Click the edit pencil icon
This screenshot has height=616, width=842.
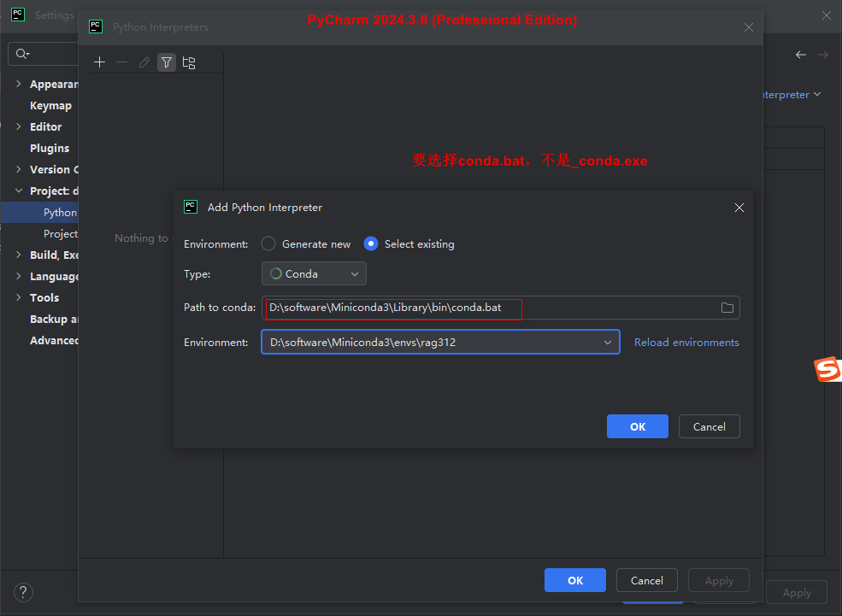click(144, 62)
